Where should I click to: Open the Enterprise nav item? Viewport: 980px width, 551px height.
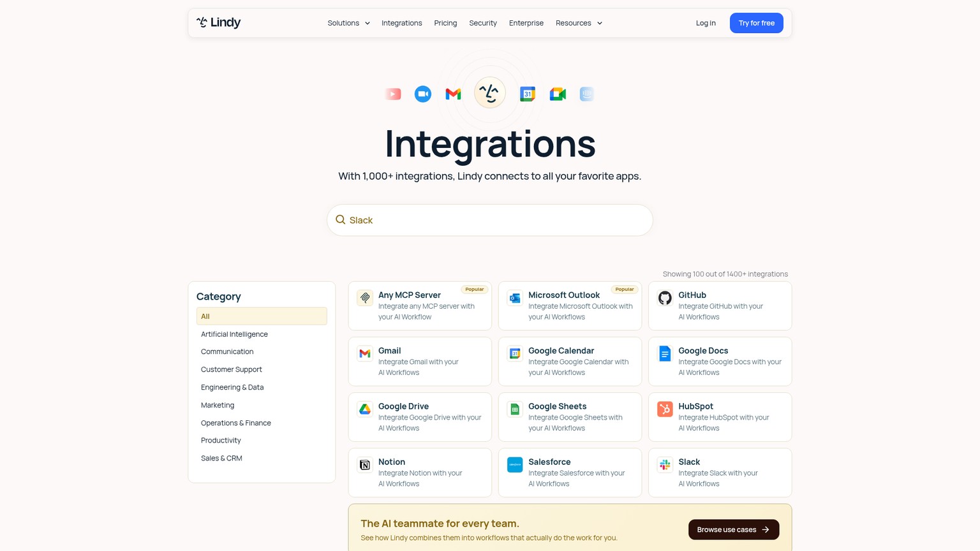[526, 23]
